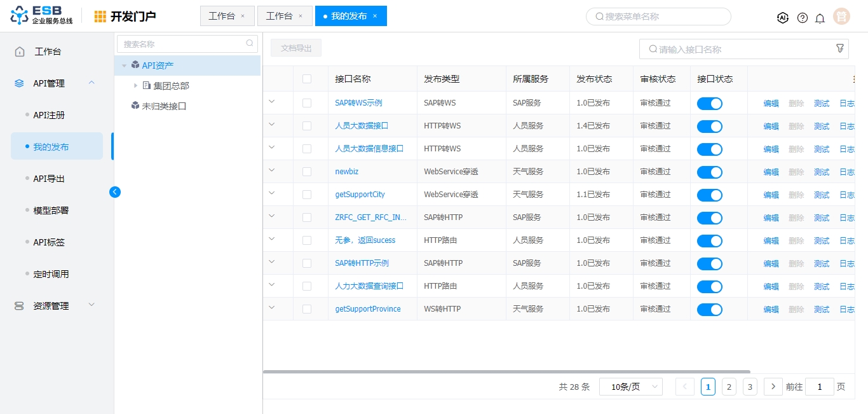Screen dimensions: 868x414
Task: Expand the 集团总部 tree node
Action: tap(135, 85)
